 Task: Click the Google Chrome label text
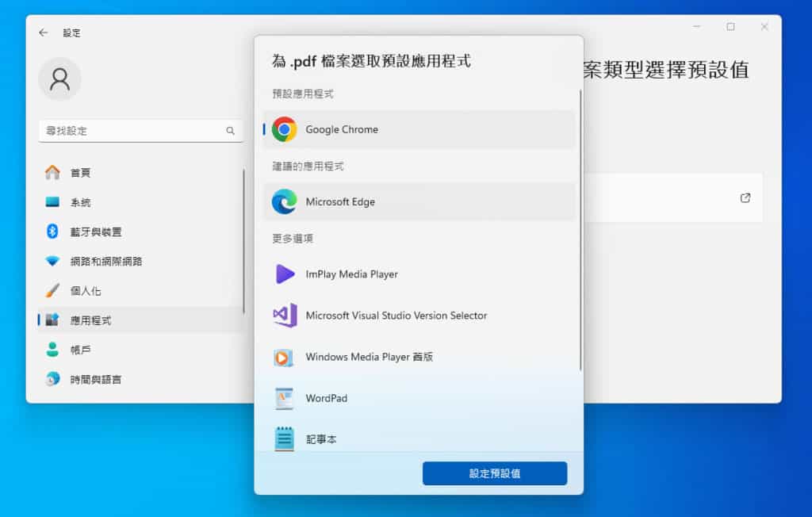(x=342, y=129)
